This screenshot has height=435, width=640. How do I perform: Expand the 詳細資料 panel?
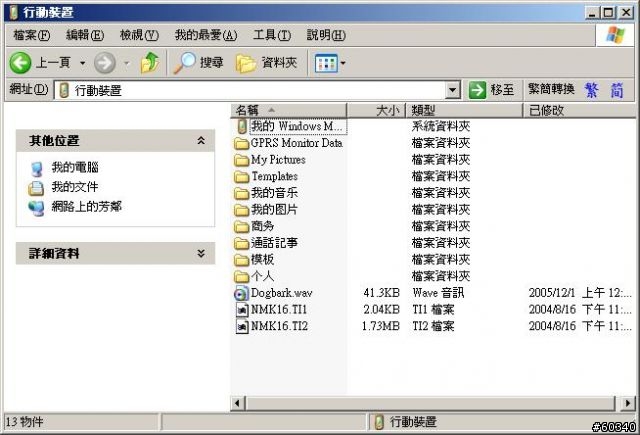(x=201, y=253)
